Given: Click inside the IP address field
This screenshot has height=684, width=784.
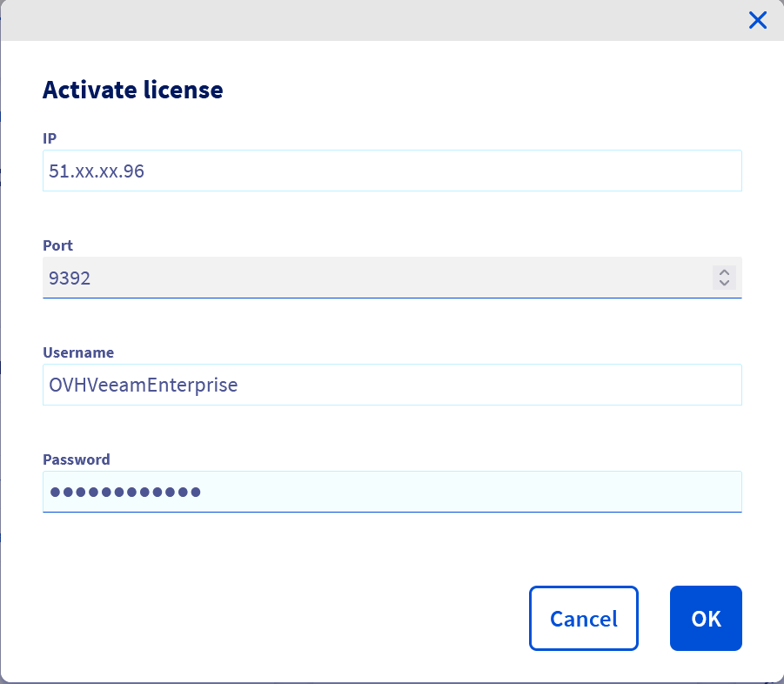Looking at the screenshot, I should point(348,171).
